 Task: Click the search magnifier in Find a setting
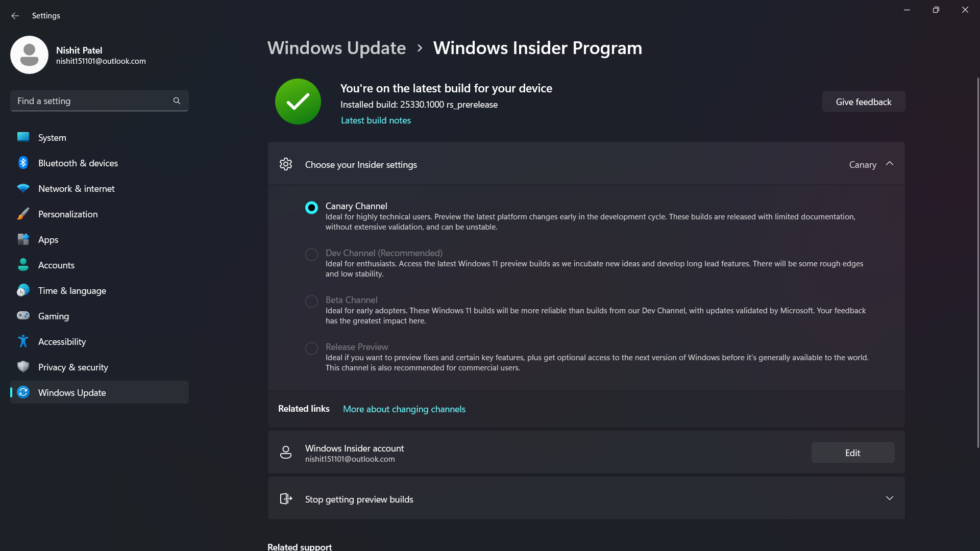pyautogui.click(x=176, y=101)
